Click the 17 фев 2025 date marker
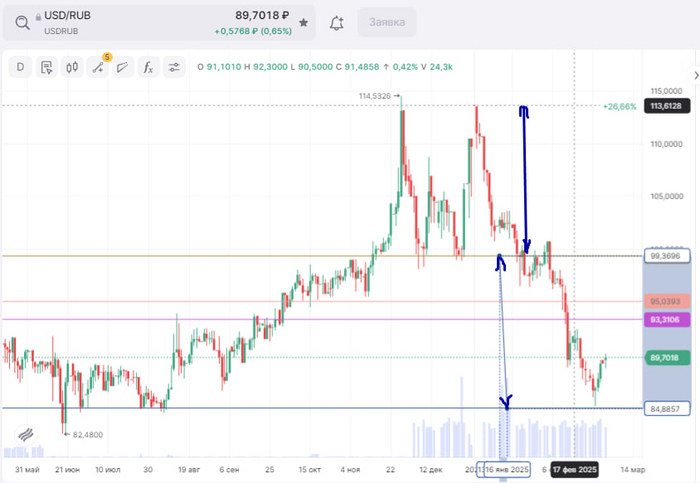The height and width of the screenshot is (483, 700). click(574, 469)
